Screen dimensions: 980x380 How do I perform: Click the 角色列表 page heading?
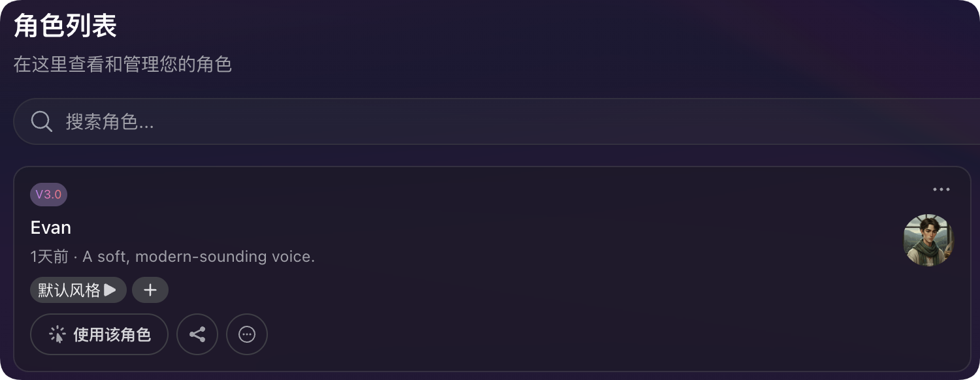65,27
